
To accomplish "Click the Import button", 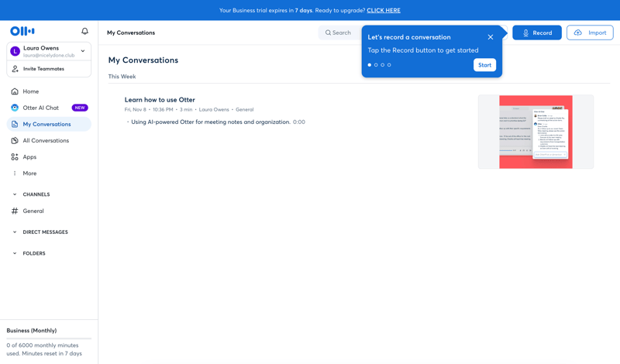I will coord(590,33).
